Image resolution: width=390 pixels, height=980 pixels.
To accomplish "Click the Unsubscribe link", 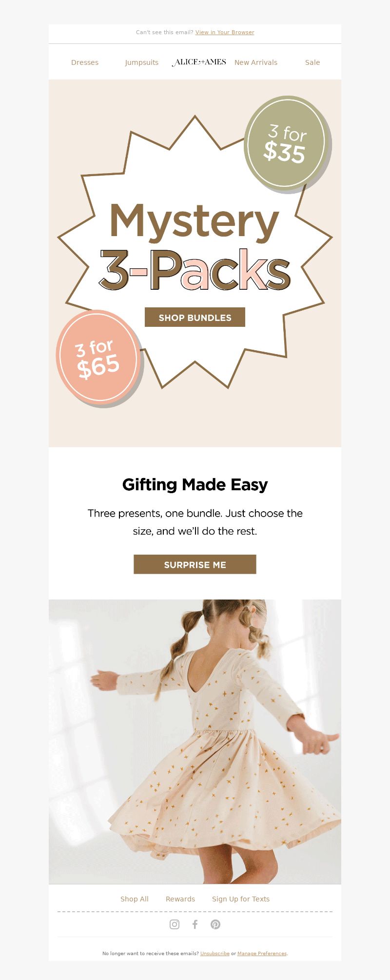I will click(215, 953).
